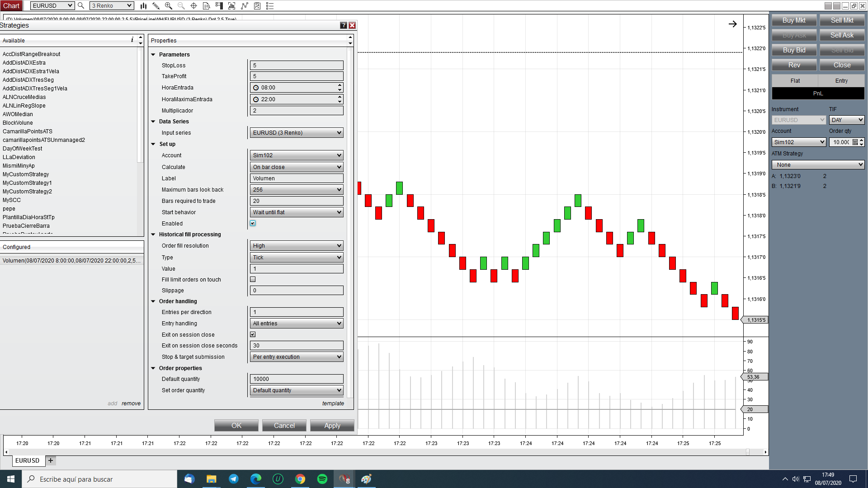Click the remove link under Configured
Viewport: 868px width, 488px height.
point(131,404)
